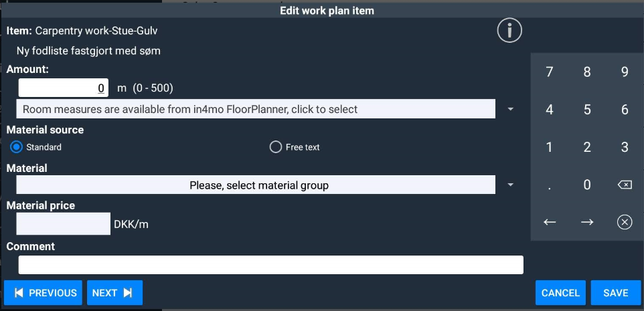The height and width of the screenshot is (311, 644).
Task: Open the item info icon
Action: point(509,30)
